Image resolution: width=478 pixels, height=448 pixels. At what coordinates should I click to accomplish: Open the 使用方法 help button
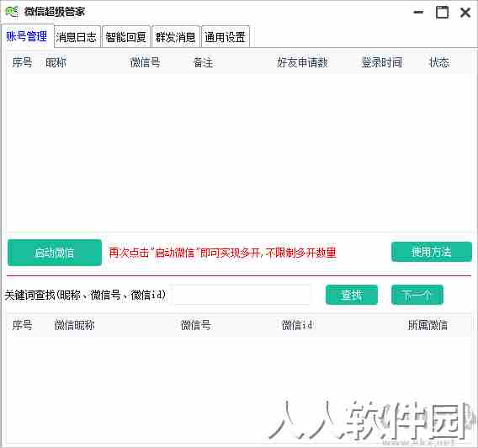pyautogui.click(x=432, y=252)
